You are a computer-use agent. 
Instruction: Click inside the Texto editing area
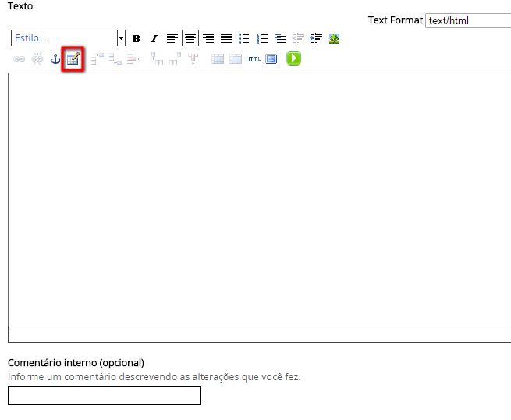260,199
